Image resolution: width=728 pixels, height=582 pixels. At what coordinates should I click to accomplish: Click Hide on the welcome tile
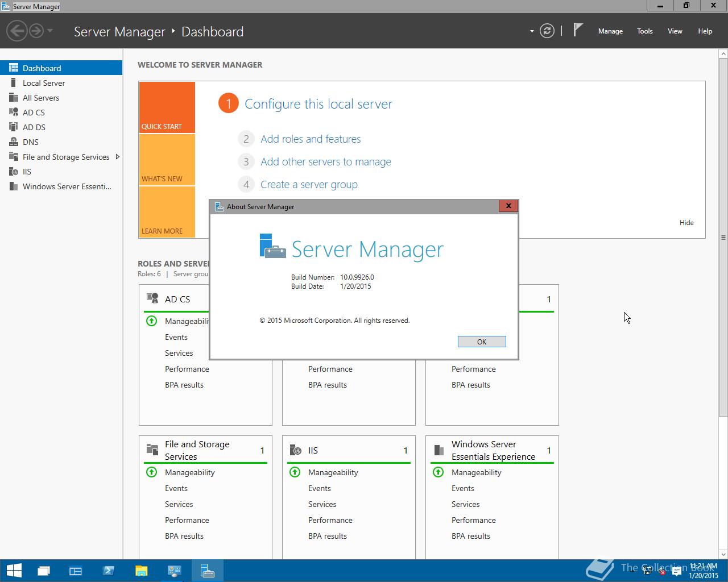click(x=686, y=222)
